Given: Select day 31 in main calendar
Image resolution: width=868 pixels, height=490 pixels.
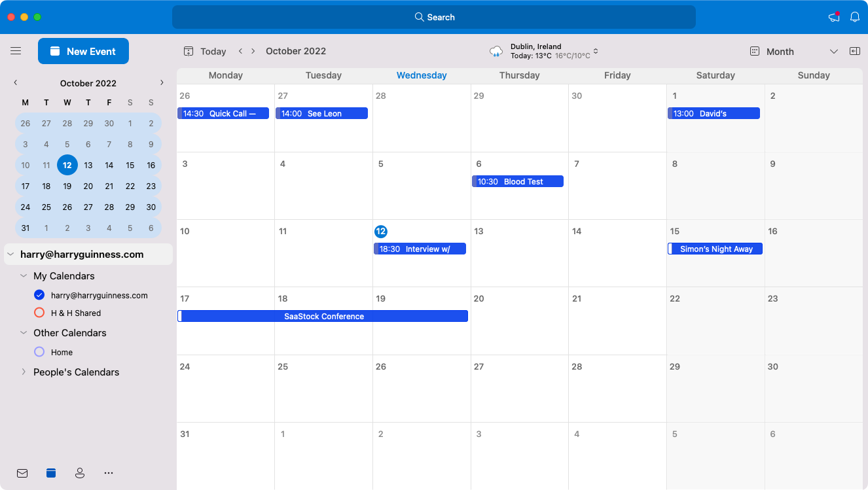Looking at the screenshot, I should [225, 456].
